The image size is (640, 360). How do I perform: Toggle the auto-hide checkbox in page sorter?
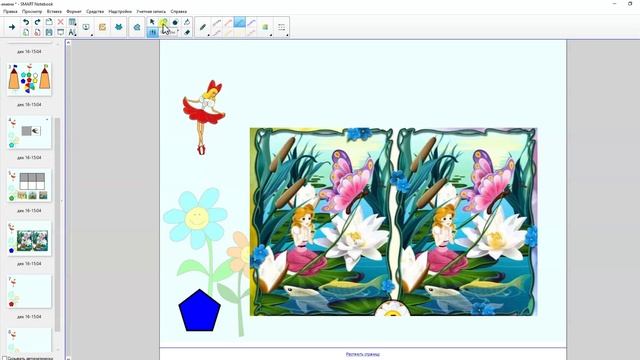tap(4, 358)
